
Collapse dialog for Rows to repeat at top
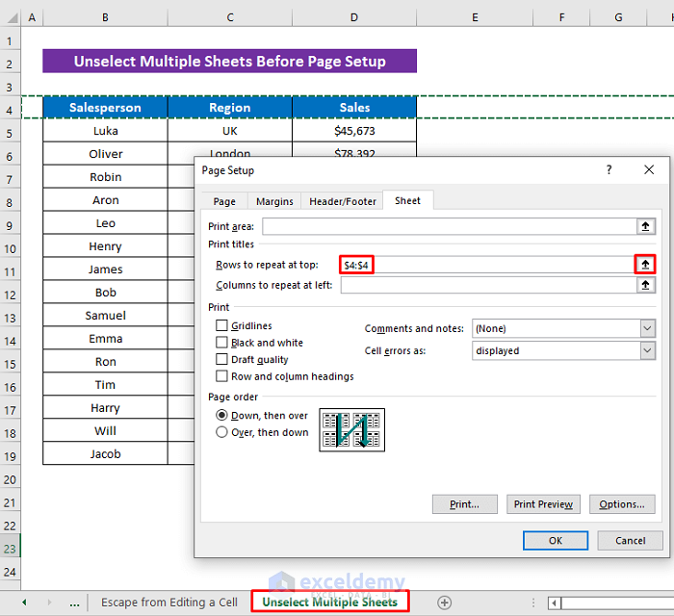click(645, 264)
